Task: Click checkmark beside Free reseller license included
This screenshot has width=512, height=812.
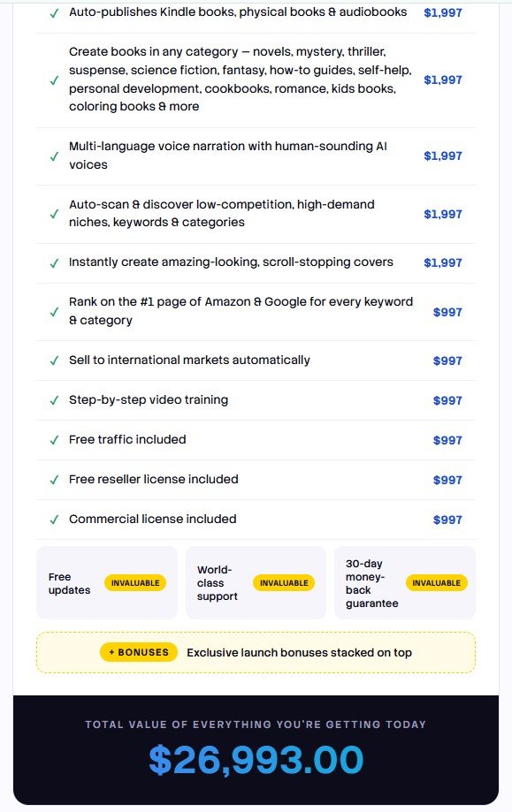Action: coord(54,480)
